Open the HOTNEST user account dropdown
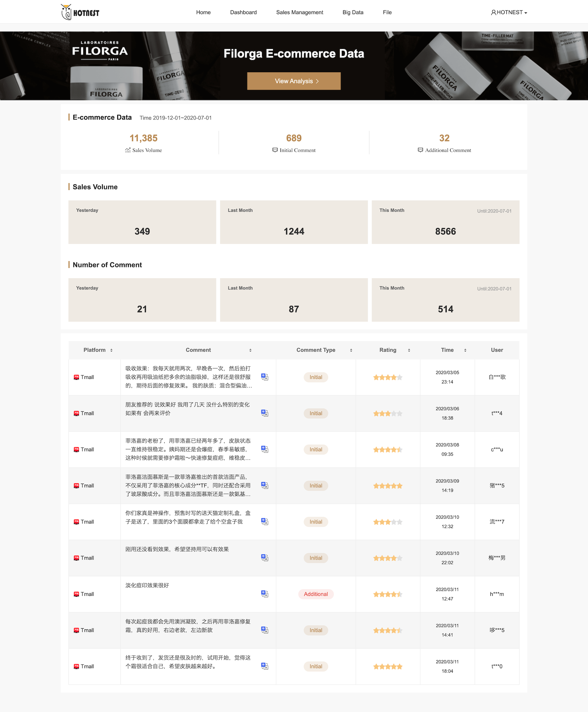The width and height of the screenshot is (588, 712). click(x=509, y=12)
